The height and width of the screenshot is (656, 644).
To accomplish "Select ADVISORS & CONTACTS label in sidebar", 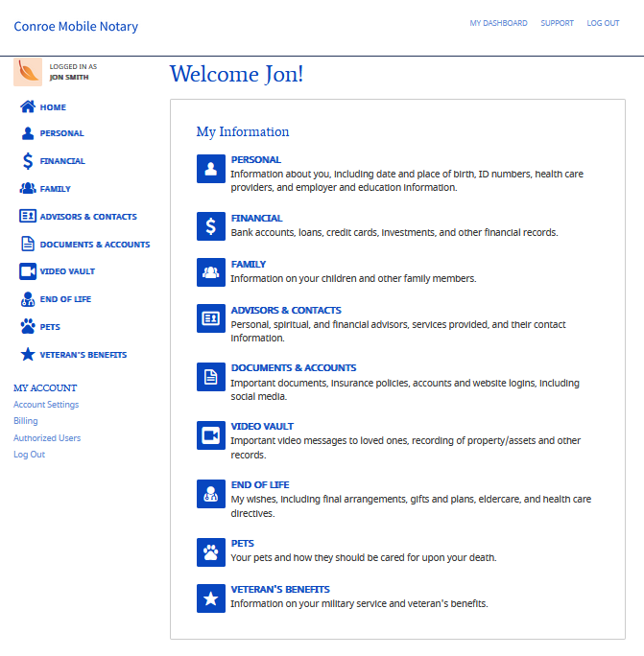I will [x=88, y=217].
